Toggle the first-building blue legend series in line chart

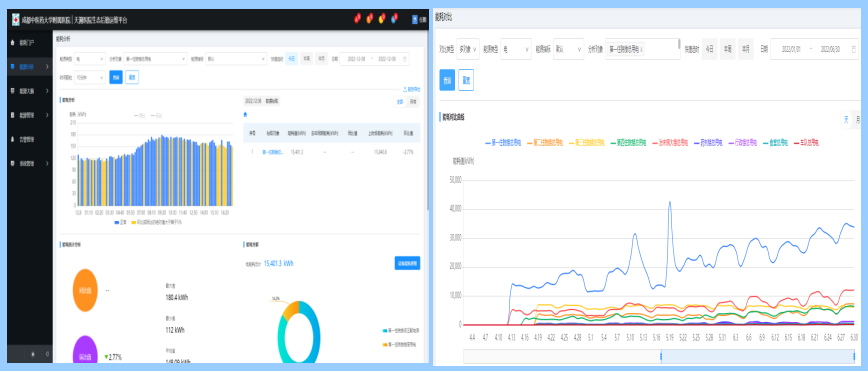pyautogui.click(x=503, y=143)
